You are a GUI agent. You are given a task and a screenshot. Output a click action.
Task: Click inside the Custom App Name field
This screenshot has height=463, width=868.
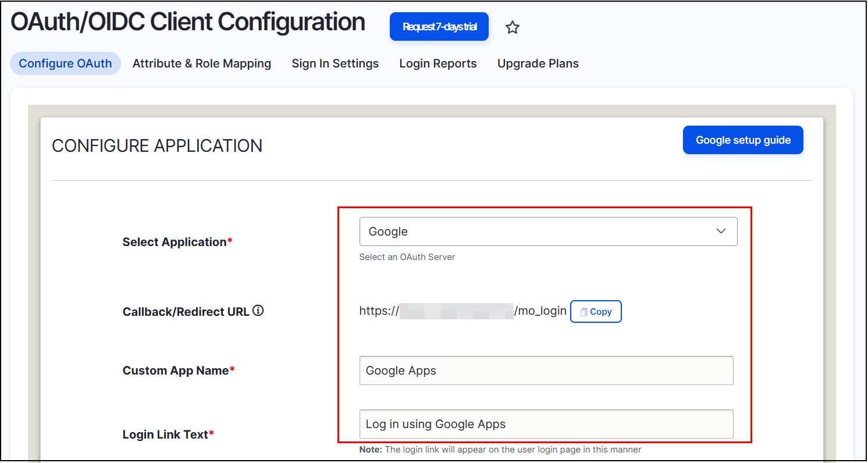coord(546,371)
